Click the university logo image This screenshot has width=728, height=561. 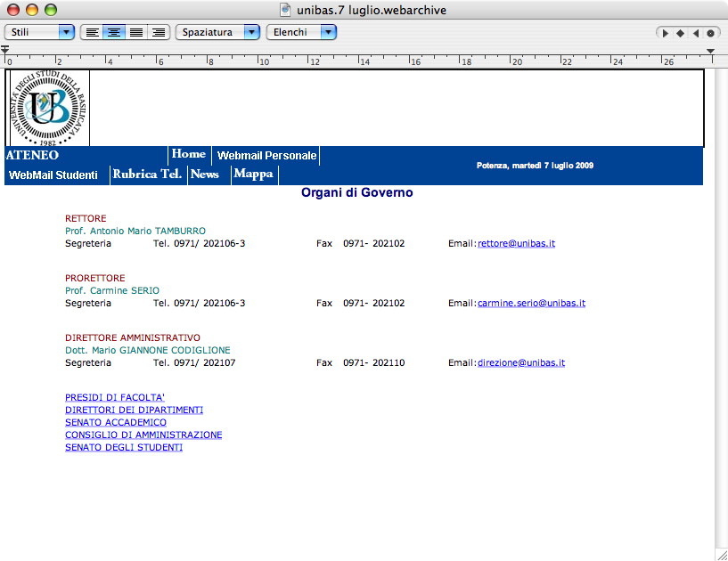pos(50,108)
